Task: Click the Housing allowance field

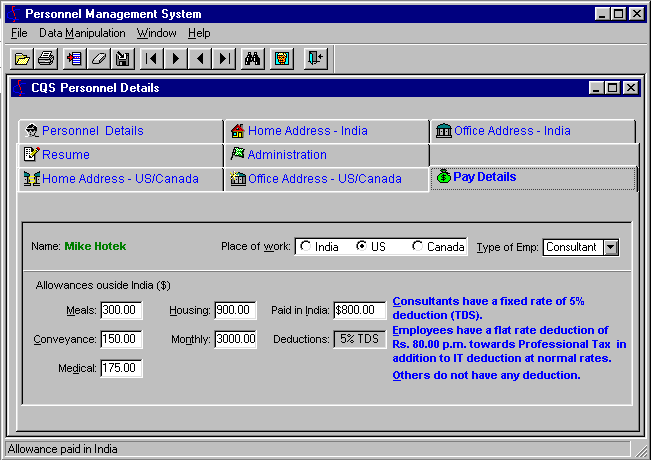Action: point(235,310)
